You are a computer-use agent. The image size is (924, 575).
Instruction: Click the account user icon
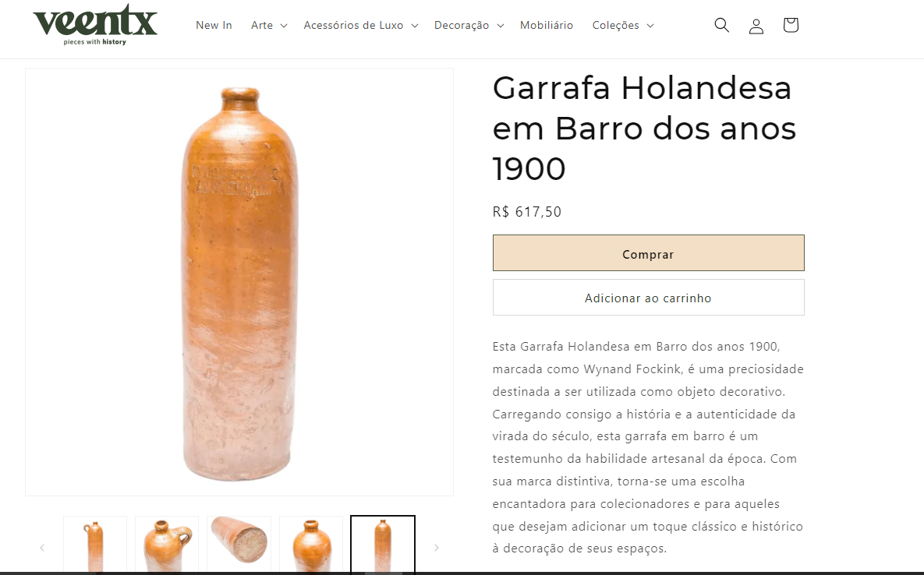756,25
